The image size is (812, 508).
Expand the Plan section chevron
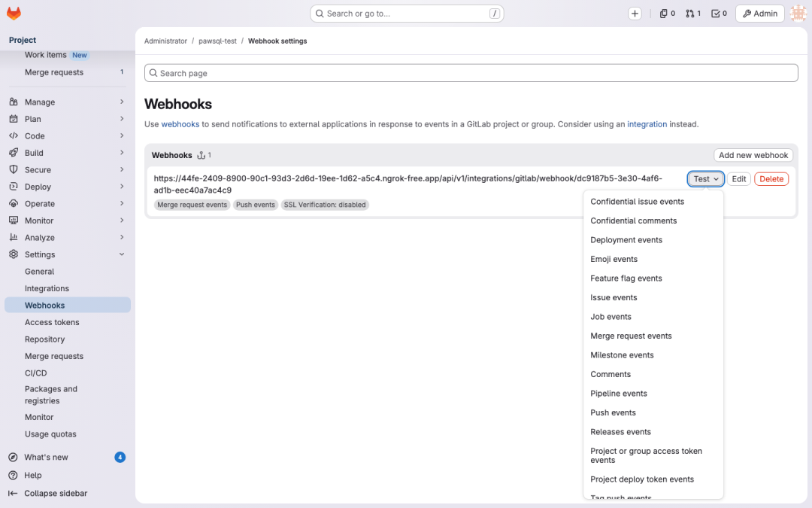coord(122,119)
